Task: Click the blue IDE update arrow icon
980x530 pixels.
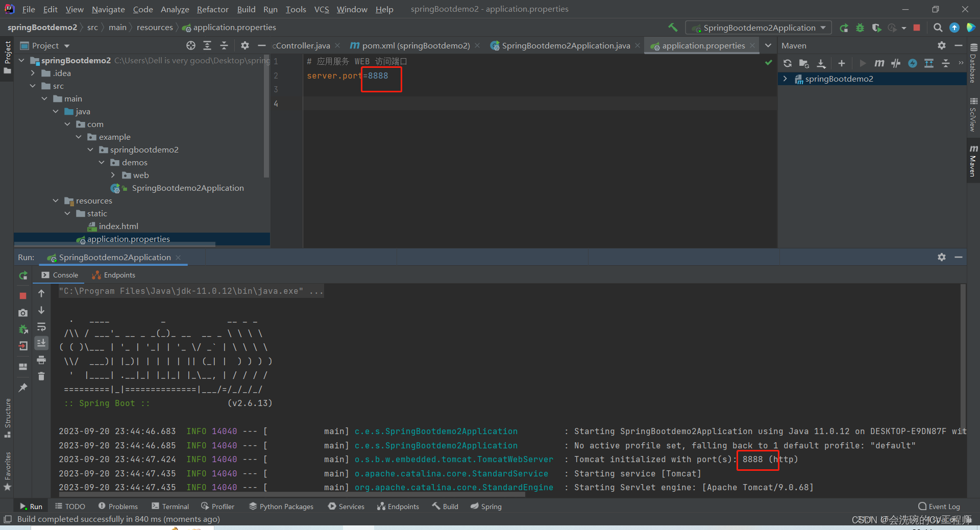Action: pos(954,28)
